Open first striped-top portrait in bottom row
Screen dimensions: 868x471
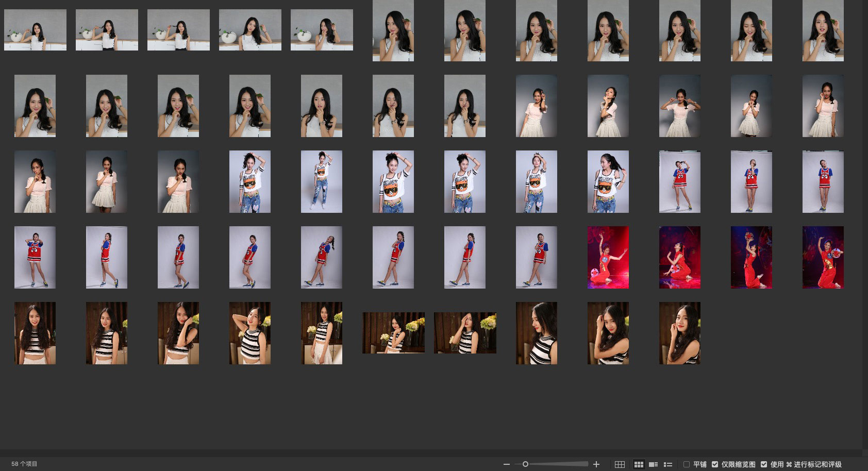[x=35, y=333]
